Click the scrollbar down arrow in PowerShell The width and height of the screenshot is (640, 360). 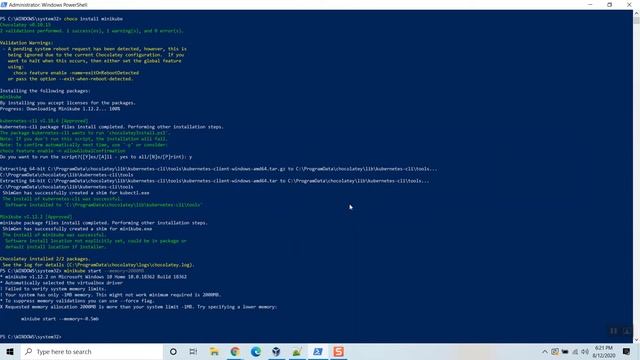point(636,340)
